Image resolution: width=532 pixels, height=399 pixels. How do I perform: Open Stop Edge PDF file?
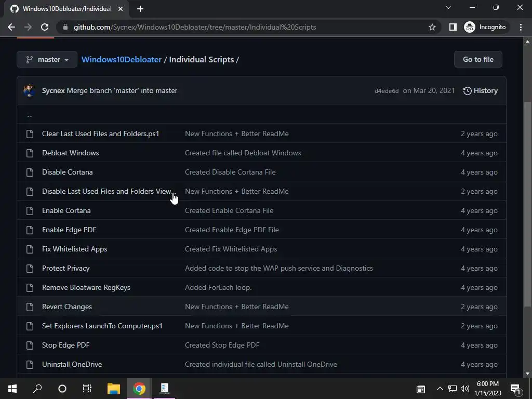[x=66, y=345]
